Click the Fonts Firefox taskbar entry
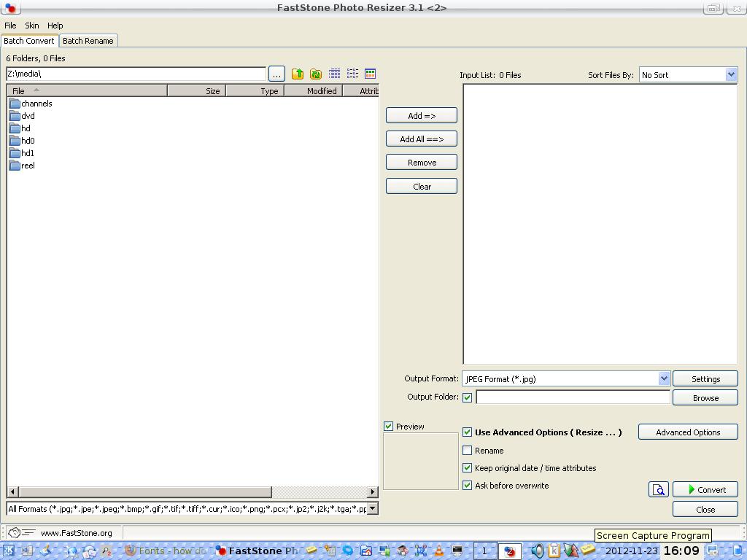The height and width of the screenshot is (560, 747). click(166, 551)
